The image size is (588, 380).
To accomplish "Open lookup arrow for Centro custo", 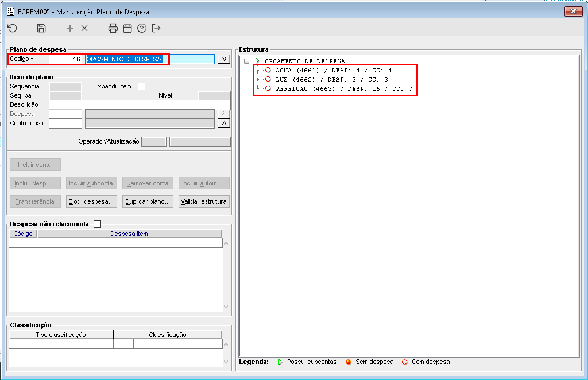I will click(x=224, y=123).
